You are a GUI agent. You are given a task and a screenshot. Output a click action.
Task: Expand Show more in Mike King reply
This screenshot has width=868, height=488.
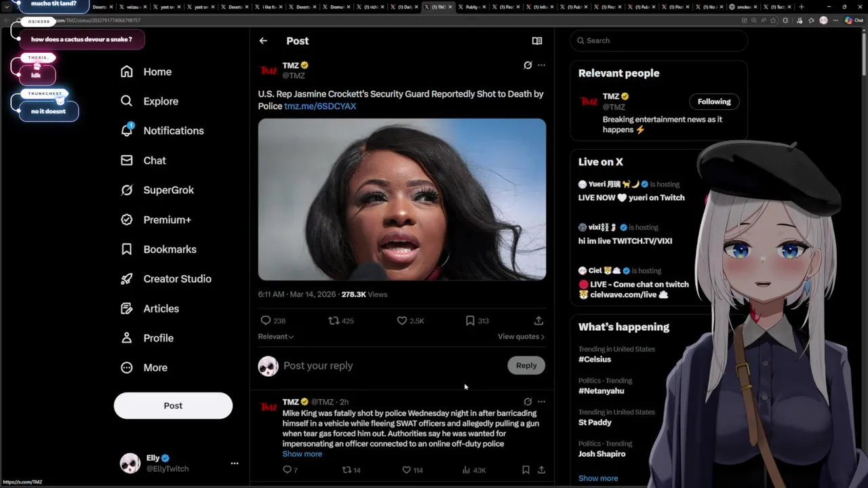[x=302, y=454]
